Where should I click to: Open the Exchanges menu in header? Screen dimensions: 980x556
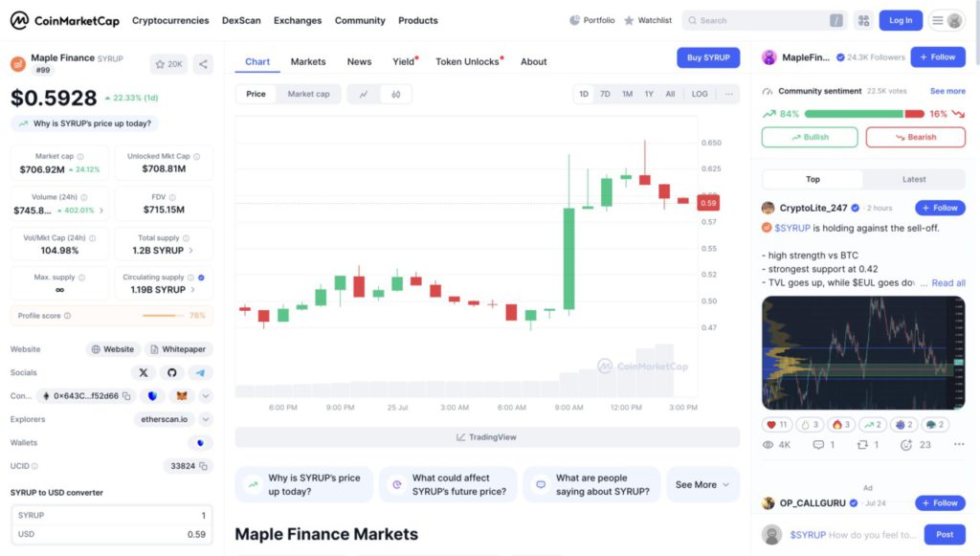coord(298,20)
